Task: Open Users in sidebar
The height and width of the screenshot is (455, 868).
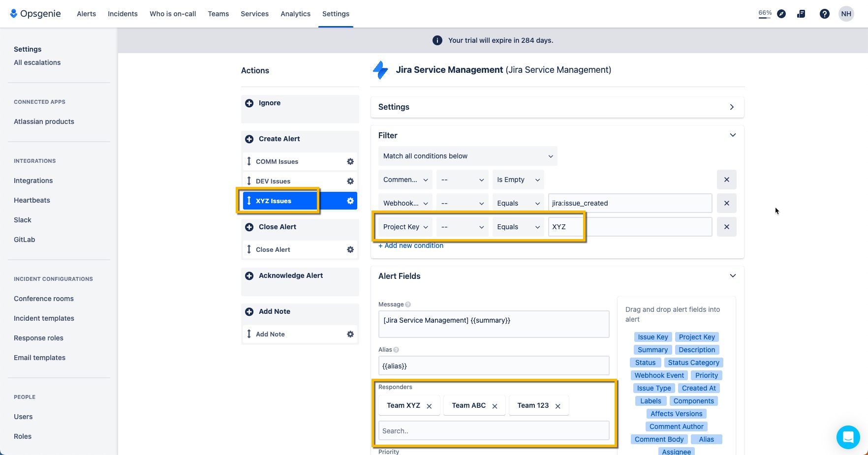Action: pyautogui.click(x=23, y=417)
